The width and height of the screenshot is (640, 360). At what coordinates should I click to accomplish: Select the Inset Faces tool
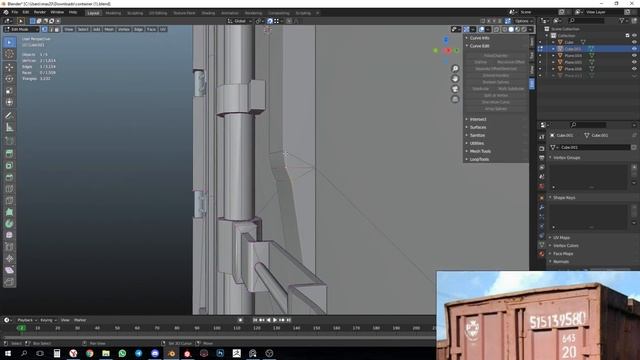click(9, 165)
